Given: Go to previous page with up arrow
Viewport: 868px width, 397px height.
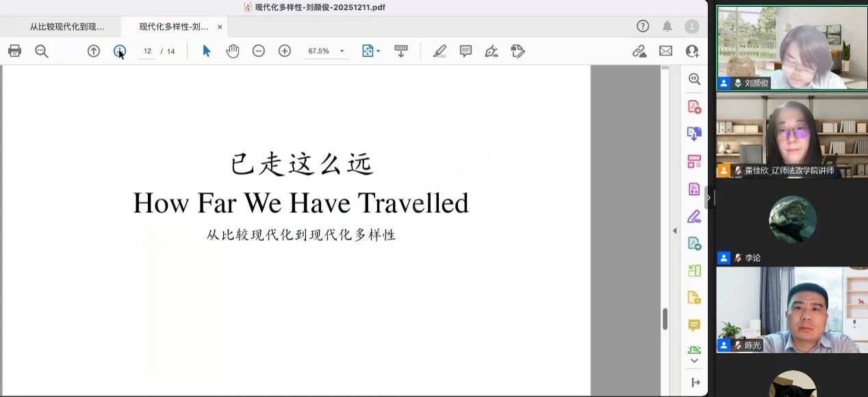Looking at the screenshot, I should 94,51.
